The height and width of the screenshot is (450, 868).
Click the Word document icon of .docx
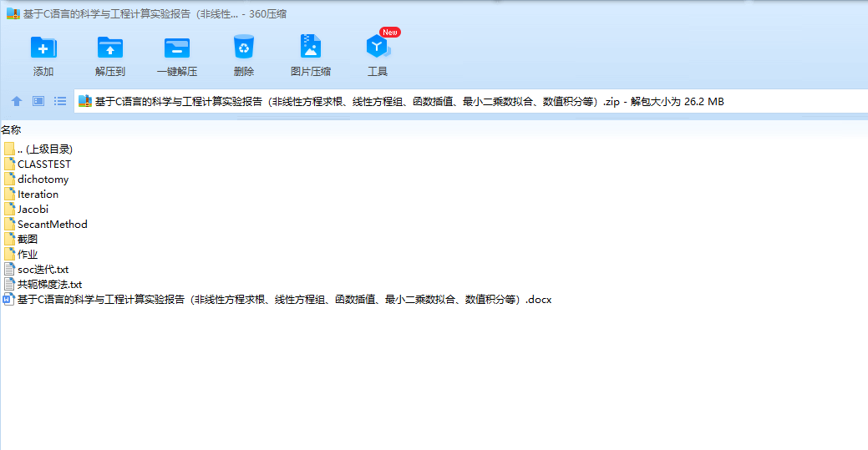(9, 300)
